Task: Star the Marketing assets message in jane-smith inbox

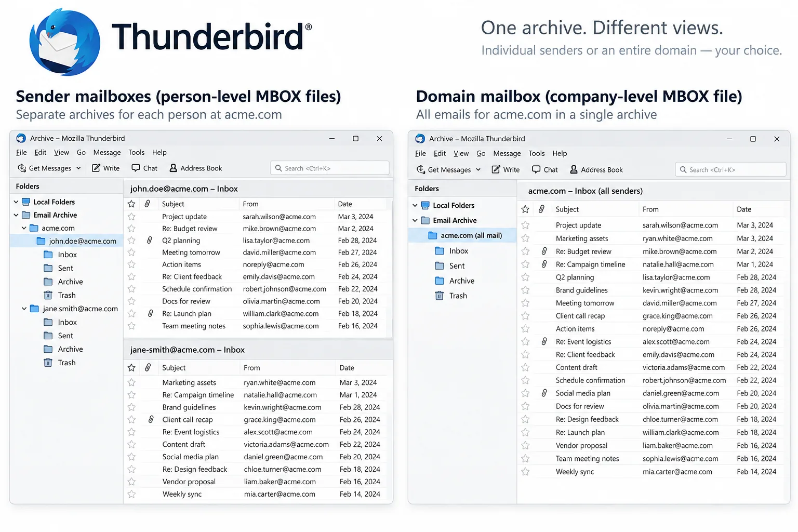Action: pos(131,382)
